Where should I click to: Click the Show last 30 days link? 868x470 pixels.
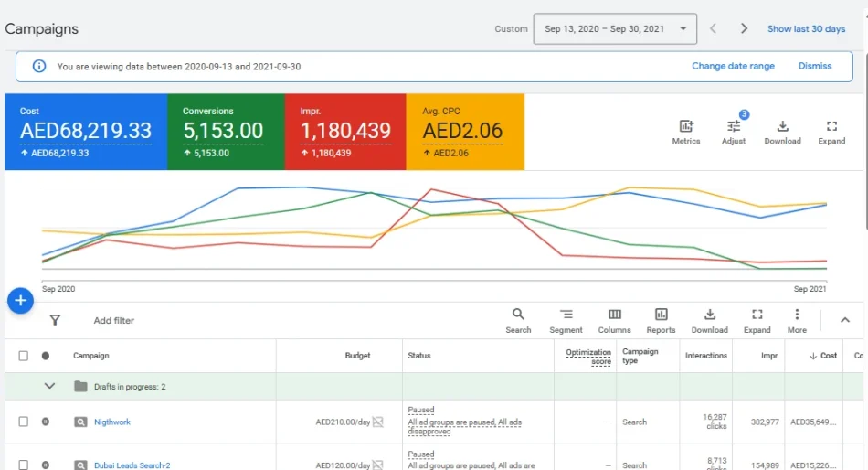tap(806, 29)
